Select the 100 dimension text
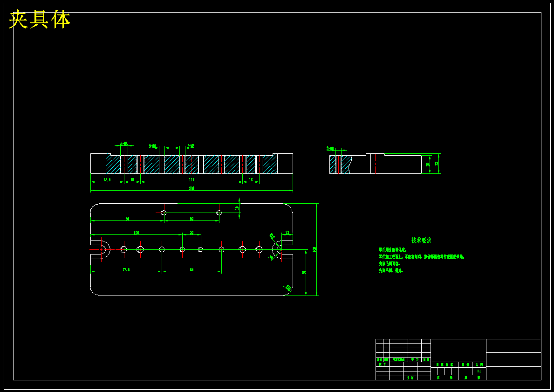Viewport: 554px width, 392px height. click(136, 233)
